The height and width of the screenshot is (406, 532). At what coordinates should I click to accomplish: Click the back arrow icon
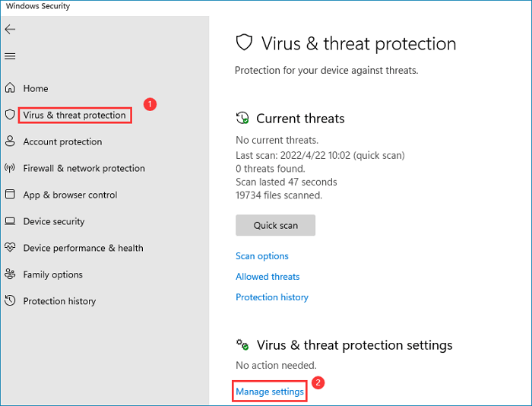point(10,30)
